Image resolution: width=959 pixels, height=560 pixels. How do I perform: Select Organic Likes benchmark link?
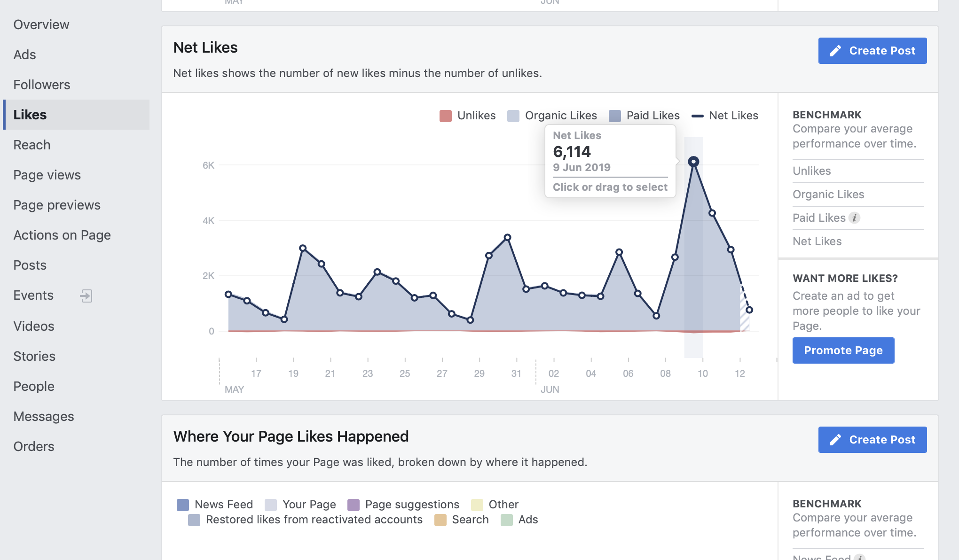pyautogui.click(x=828, y=194)
